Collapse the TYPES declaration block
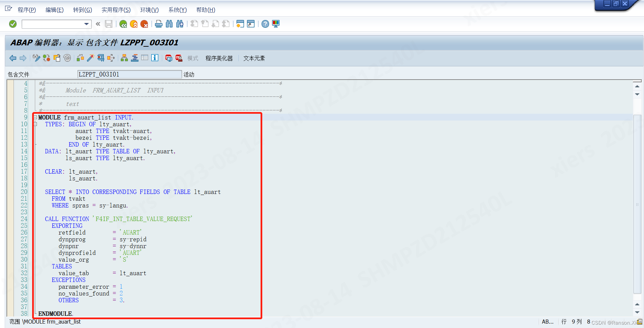The width and height of the screenshot is (644, 328). (35, 124)
